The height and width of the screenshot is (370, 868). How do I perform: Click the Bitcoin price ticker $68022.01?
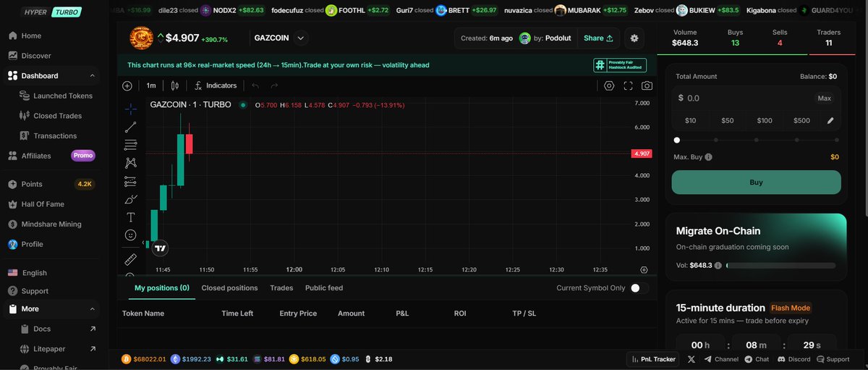(x=143, y=359)
